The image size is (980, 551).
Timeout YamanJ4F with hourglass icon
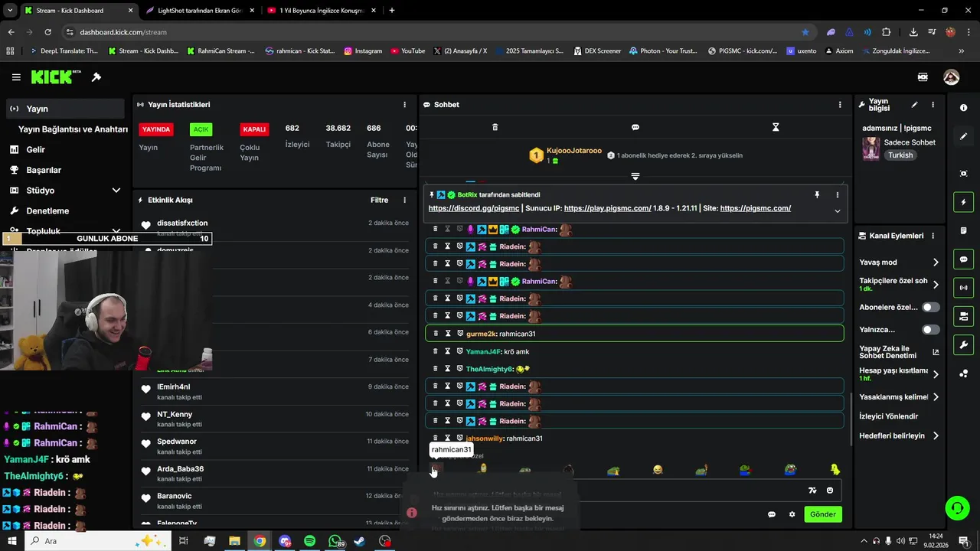pyautogui.click(x=448, y=351)
